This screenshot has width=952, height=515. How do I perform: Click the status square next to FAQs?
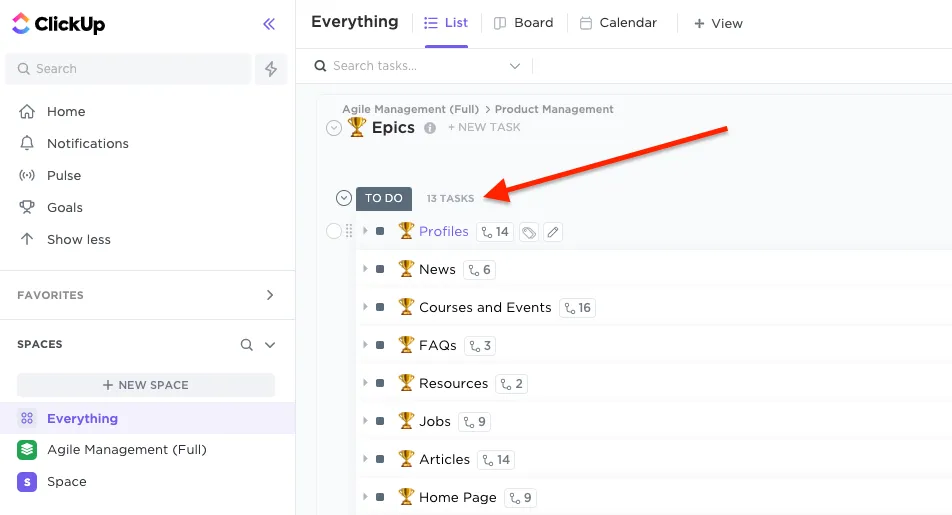380,346
